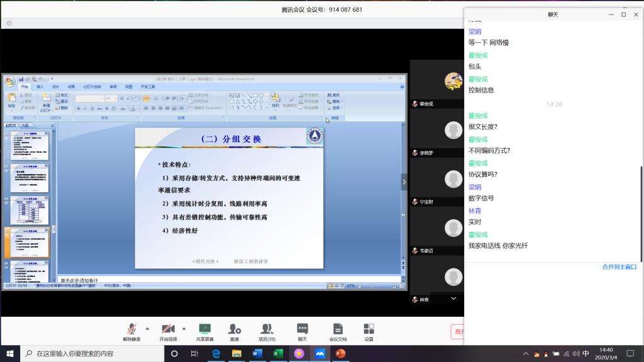Image resolution: width=644 pixels, height=362 pixels.
Task: Open Excel from the Windows taskbar
Action: click(x=277, y=353)
